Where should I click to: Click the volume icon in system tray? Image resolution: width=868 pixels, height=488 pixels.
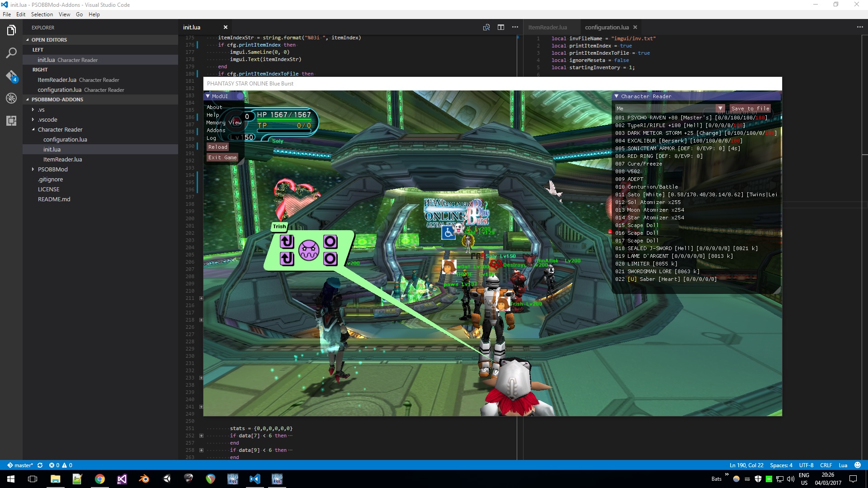tap(790, 479)
